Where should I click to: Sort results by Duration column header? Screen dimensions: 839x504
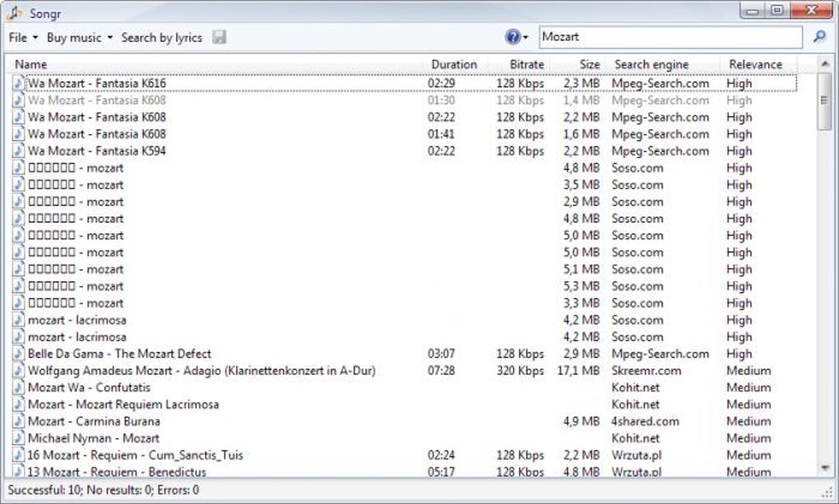(454, 64)
